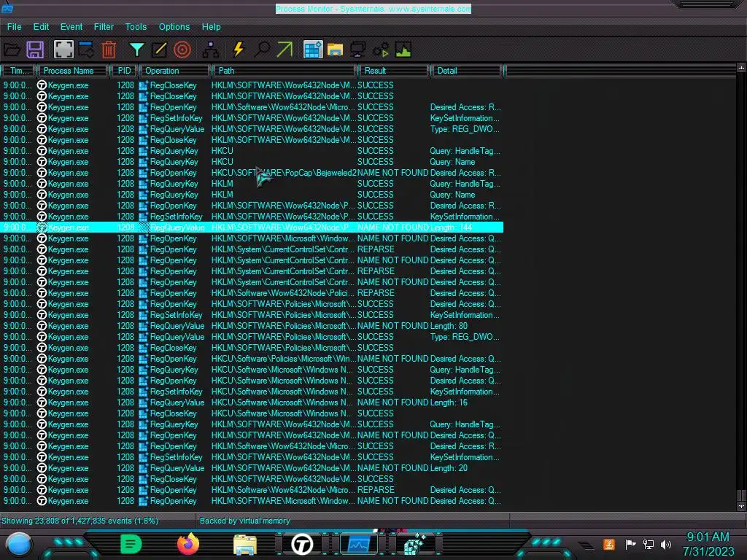Clear the display with the trash can icon

109,50
